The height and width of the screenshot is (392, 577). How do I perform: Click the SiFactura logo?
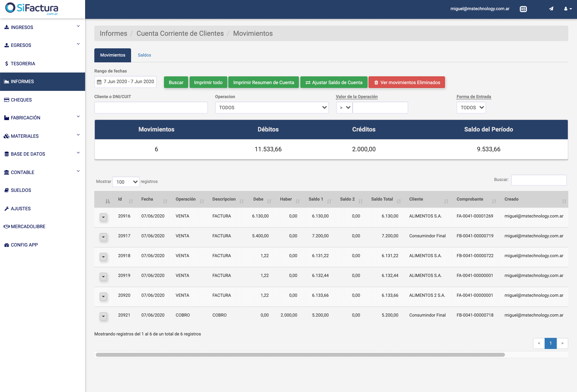[x=31, y=9]
